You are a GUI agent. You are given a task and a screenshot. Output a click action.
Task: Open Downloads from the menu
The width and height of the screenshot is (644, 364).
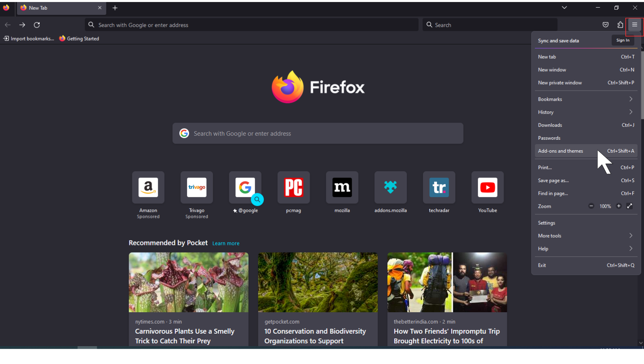coord(586,125)
